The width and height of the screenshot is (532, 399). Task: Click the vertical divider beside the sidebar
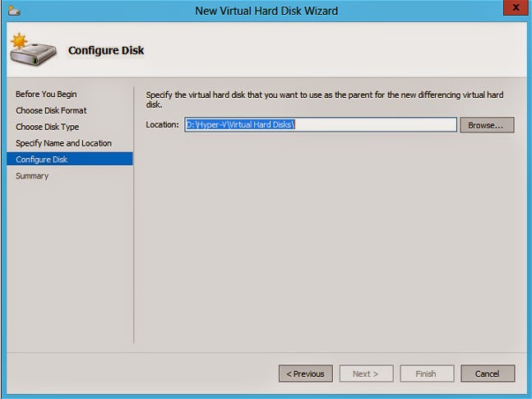click(x=133, y=214)
